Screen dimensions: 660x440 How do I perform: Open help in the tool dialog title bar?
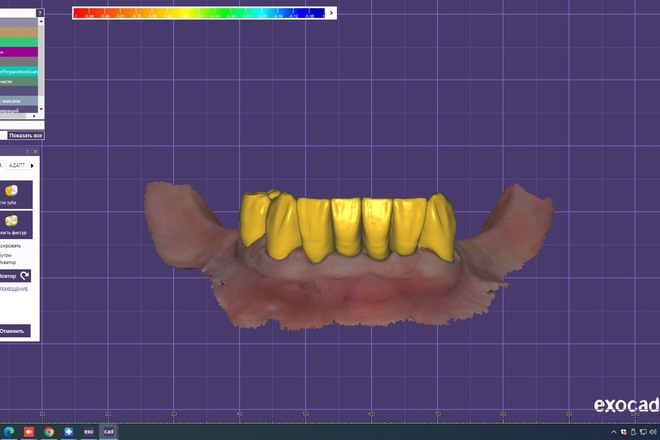[28, 152]
